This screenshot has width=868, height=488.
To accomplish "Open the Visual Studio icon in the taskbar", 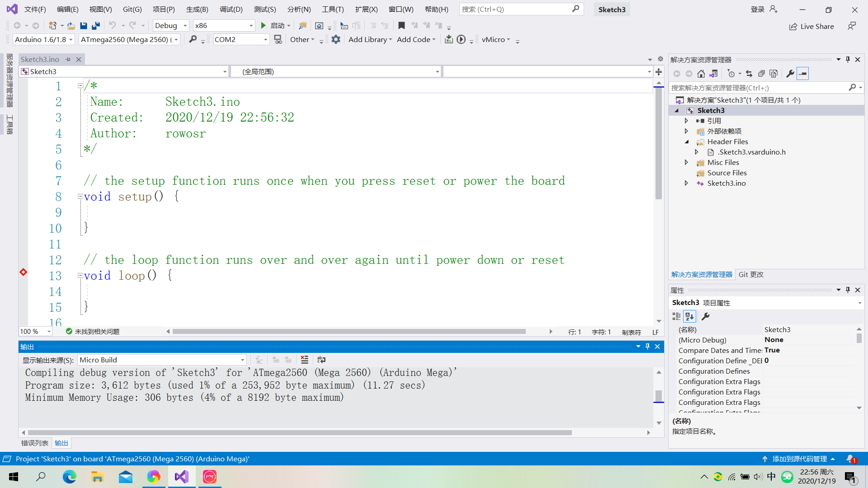I will pyautogui.click(x=181, y=477).
